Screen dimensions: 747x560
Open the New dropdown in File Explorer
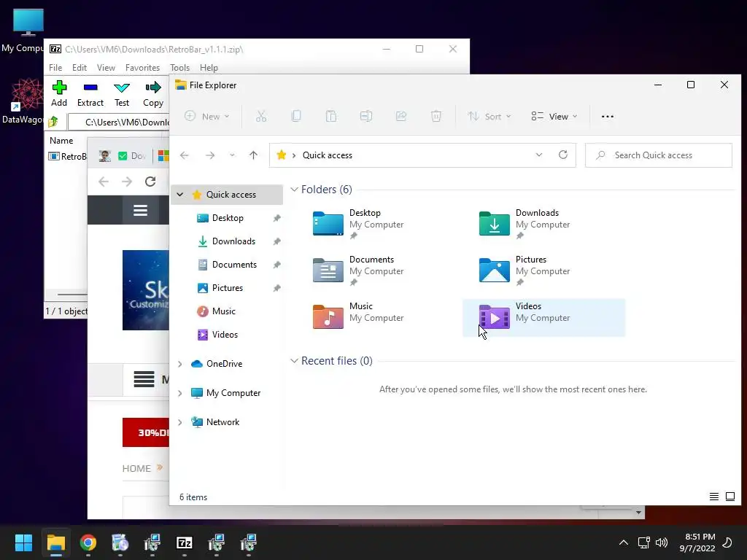click(207, 116)
